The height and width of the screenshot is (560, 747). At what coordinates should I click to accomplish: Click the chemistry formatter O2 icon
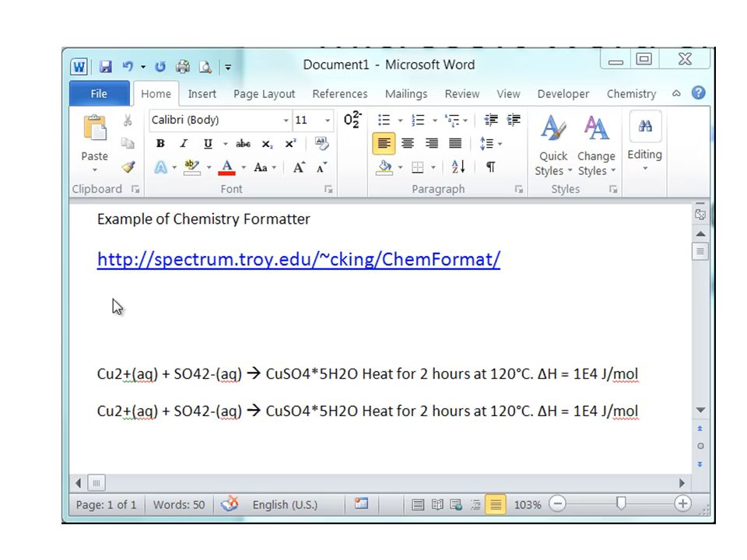[352, 120]
